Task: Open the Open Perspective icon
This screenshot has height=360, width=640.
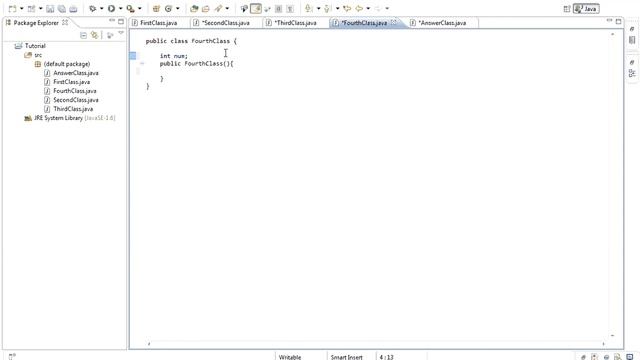Action: pyautogui.click(x=567, y=9)
